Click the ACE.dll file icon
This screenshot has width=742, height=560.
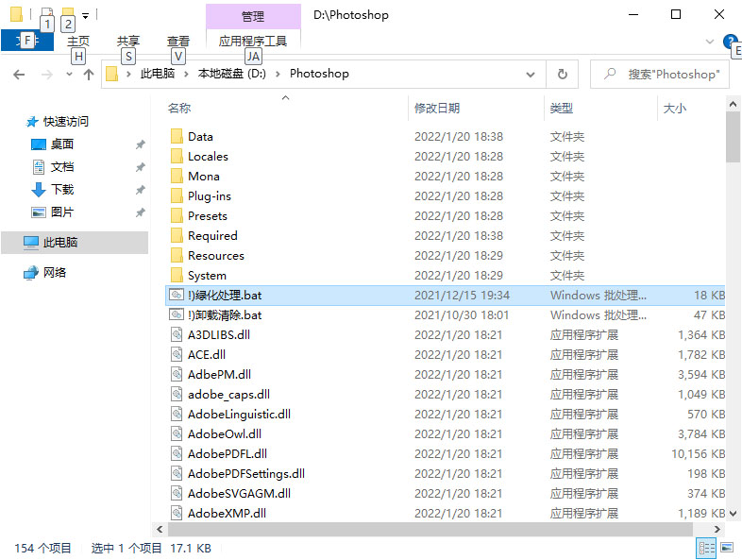tap(177, 355)
